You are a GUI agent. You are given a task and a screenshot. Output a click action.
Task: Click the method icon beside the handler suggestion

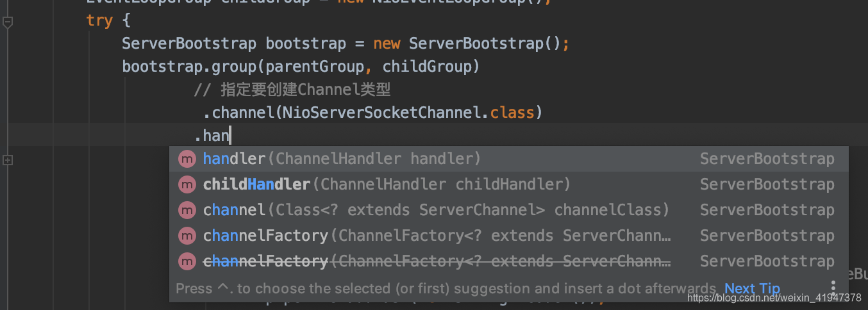pos(187,159)
